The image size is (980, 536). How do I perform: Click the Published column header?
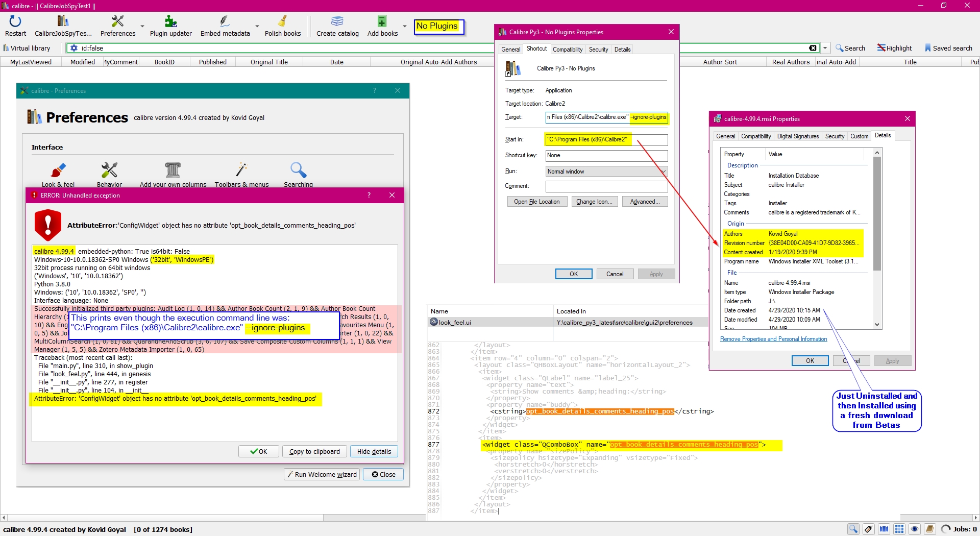click(213, 62)
